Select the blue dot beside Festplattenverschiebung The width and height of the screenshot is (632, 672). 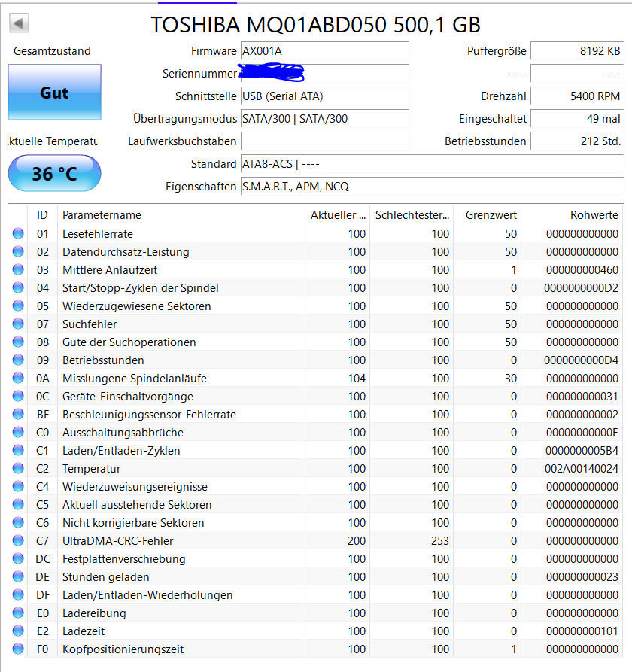(18, 558)
